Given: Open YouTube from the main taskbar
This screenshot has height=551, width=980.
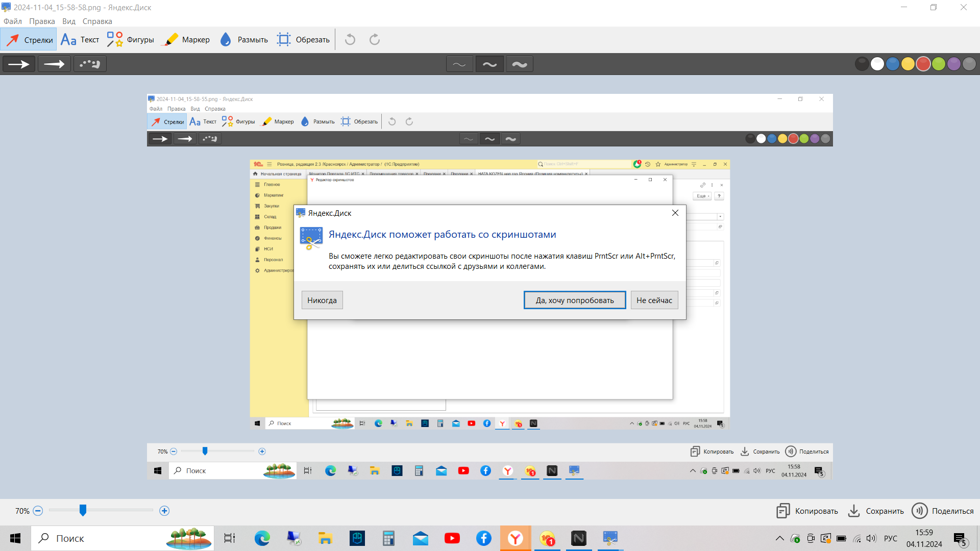Looking at the screenshot, I should tap(452, 538).
